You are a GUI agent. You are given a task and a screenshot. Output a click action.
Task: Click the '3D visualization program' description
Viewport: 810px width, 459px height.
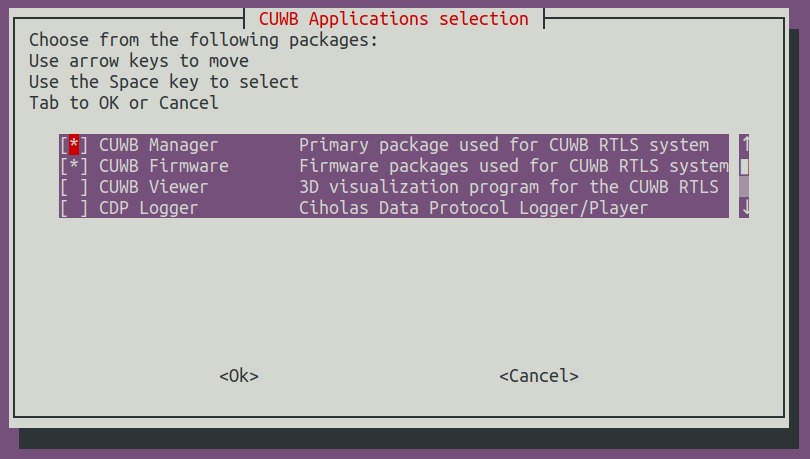pyautogui.click(x=509, y=187)
